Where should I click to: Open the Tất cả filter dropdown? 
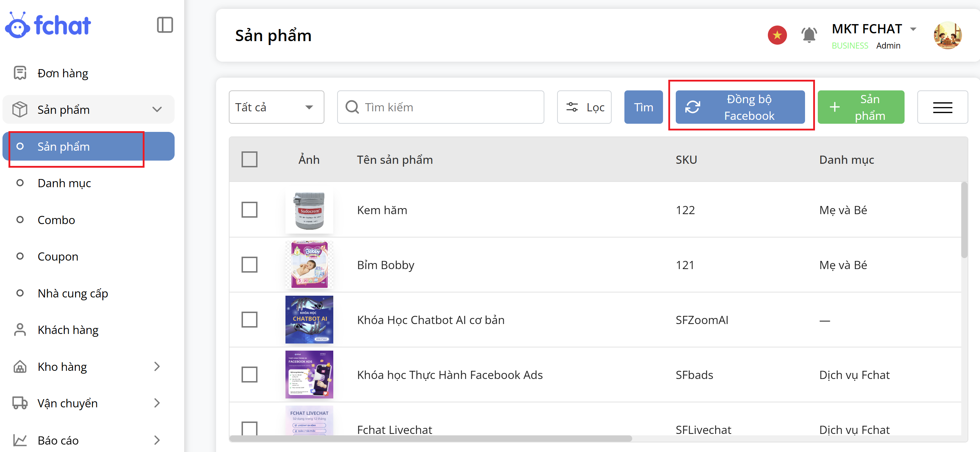coord(276,107)
